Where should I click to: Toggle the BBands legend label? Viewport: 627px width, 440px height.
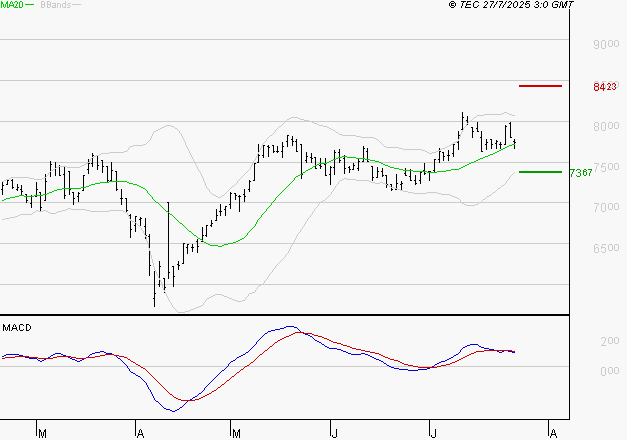click(x=55, y=6)
